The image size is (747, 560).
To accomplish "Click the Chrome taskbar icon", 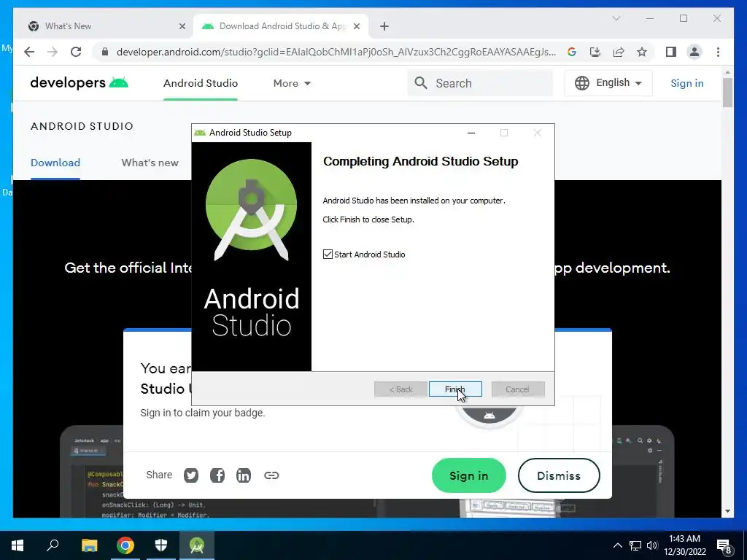I will [125, 545].
